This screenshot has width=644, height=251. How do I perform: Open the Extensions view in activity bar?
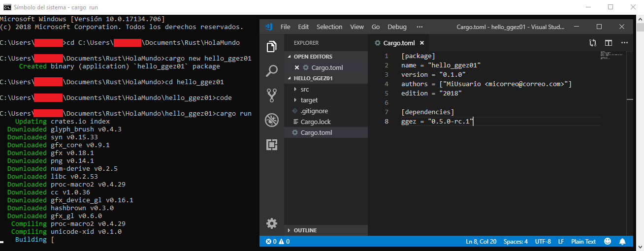[271, 144]
